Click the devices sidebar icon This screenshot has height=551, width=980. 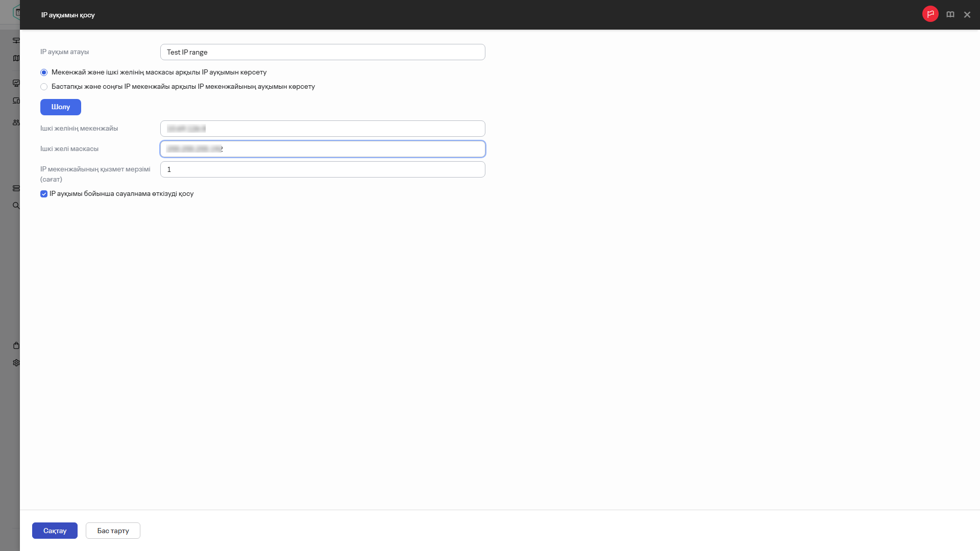pyautogui.click(x=16, y=101)
